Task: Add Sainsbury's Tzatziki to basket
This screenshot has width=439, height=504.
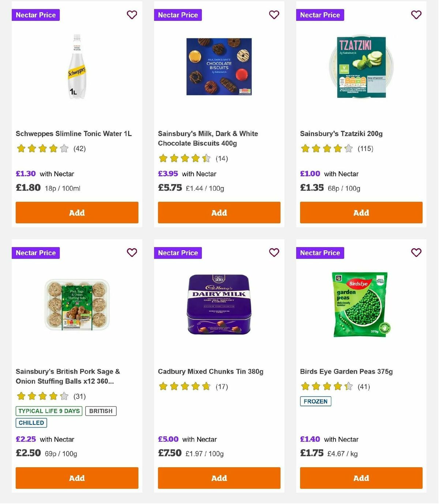Action: 361,212
